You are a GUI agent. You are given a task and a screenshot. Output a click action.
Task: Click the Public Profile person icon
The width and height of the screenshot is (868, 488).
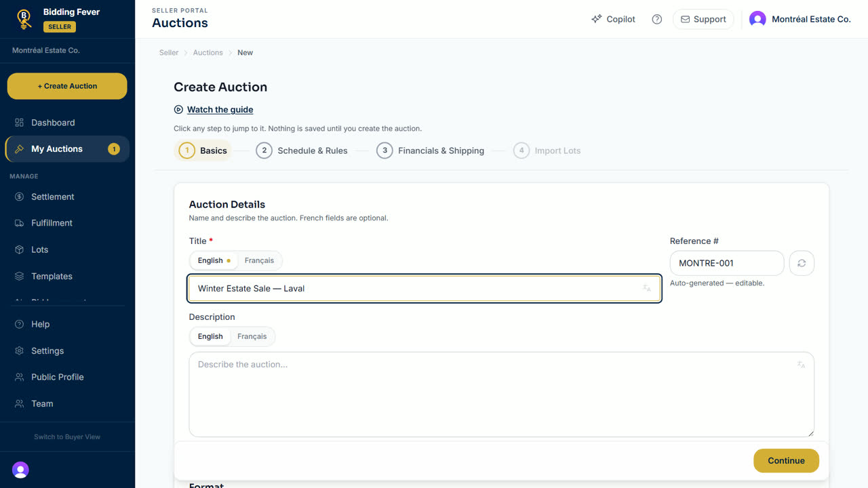(19, 377)
